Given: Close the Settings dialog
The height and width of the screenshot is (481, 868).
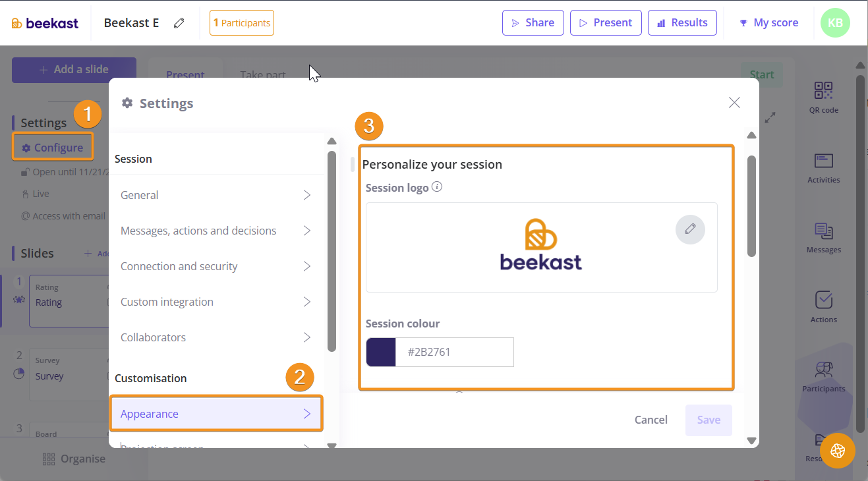Looking at the screenshot, I should click(x=734, y=103).
